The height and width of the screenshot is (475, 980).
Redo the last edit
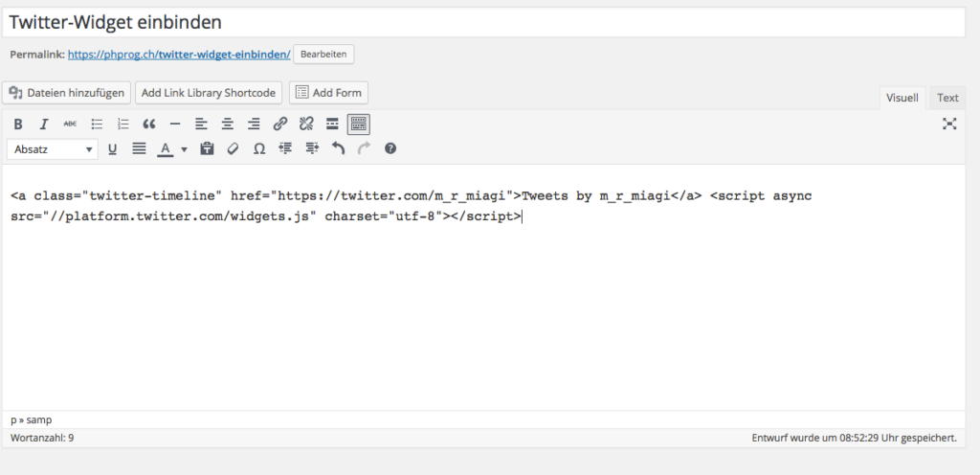click(x=364, y=148)
